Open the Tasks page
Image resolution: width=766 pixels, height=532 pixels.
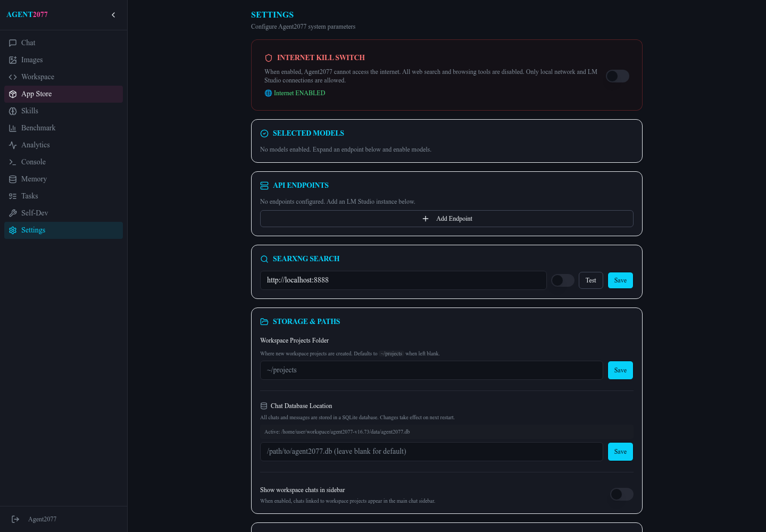(63, 196)
